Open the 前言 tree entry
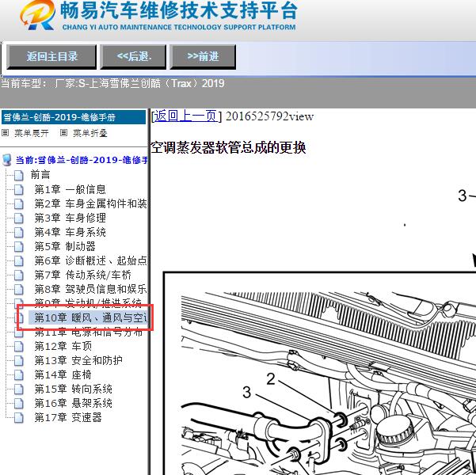The image size is (476, 475). tap(40, 175)
